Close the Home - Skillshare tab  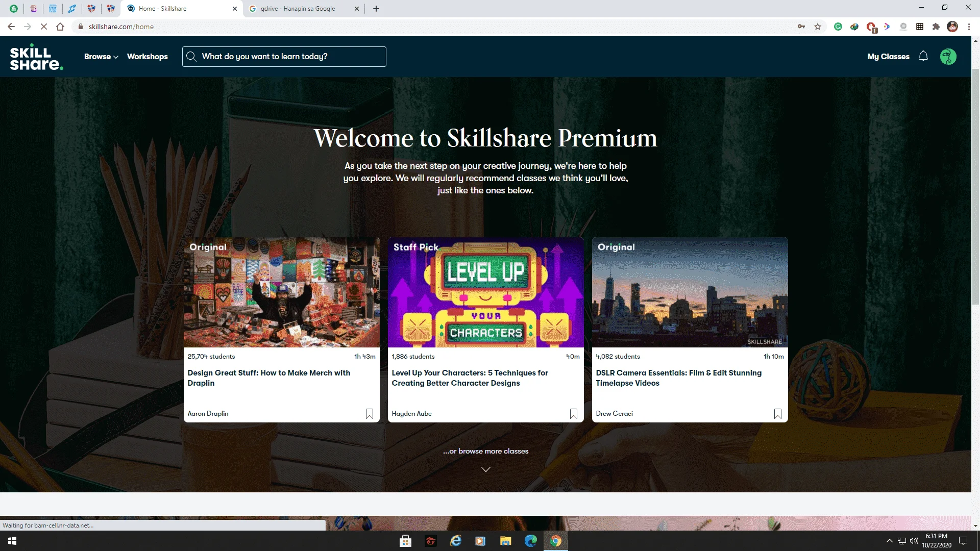pyautogui.click(x=234, y=9)
